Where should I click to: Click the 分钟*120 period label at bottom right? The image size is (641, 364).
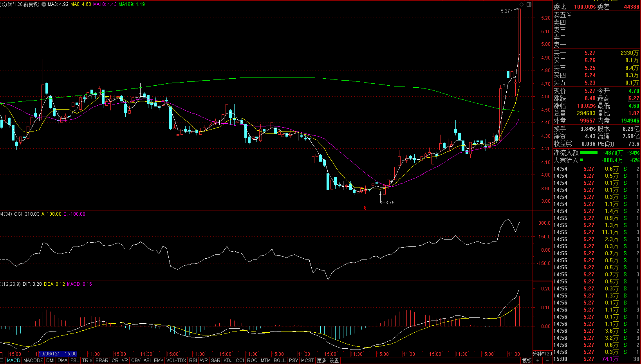click(x=542, y=354)
